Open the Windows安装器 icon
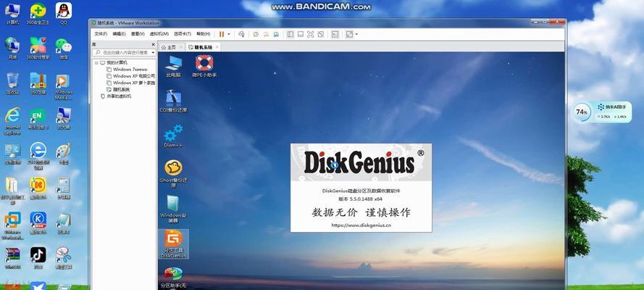This screenshot has width=644, height=290. point(173,209)
